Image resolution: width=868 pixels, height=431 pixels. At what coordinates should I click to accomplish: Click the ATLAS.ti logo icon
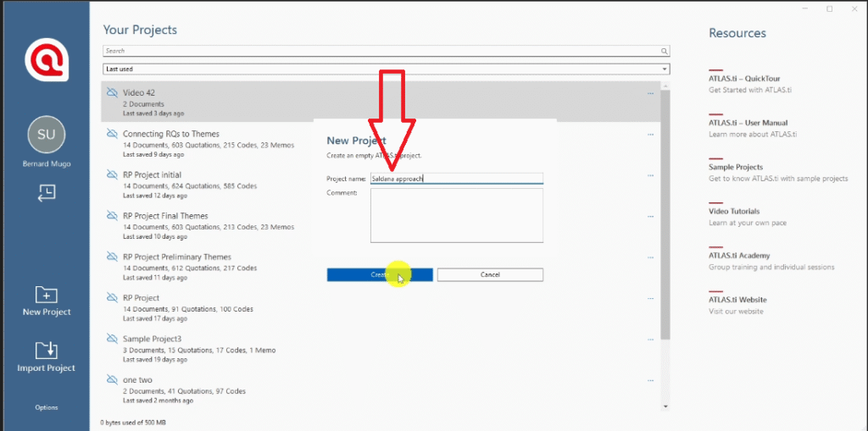[44, 61]
